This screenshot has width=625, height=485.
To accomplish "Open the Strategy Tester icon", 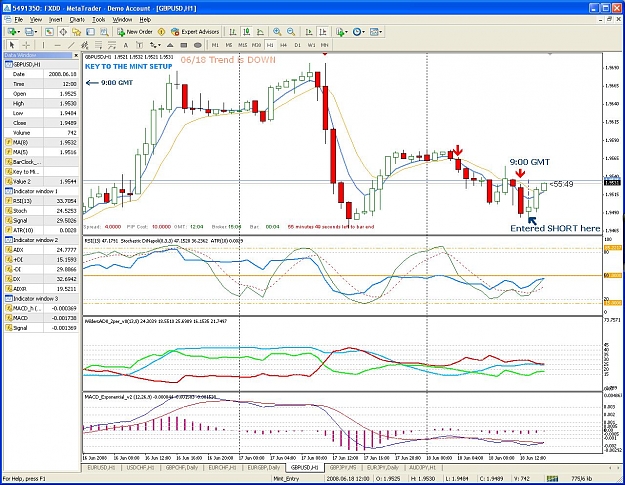I will click(x=104, y=32).
